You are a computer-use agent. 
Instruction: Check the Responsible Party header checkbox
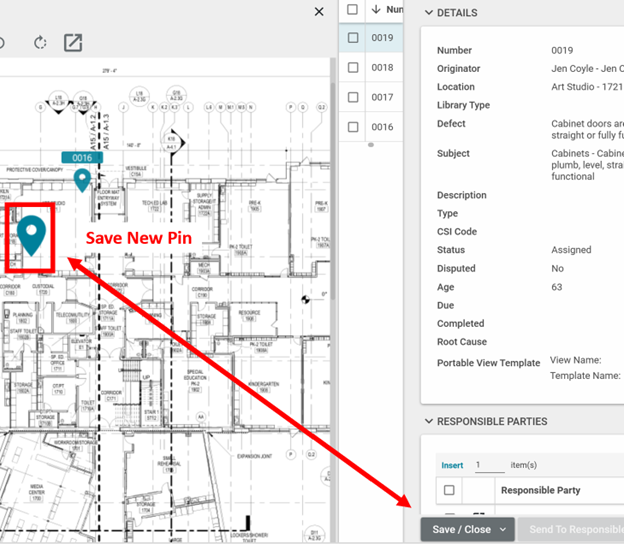449,490
